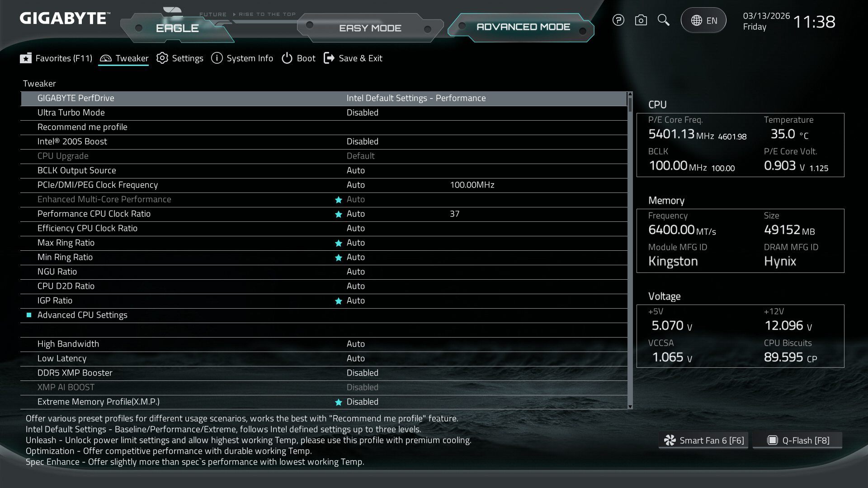The width and height of the screenshot is (868, 488).
Task: Open the Ultra Turbo Mode Disabled dropdown
Action: [362, 113]
